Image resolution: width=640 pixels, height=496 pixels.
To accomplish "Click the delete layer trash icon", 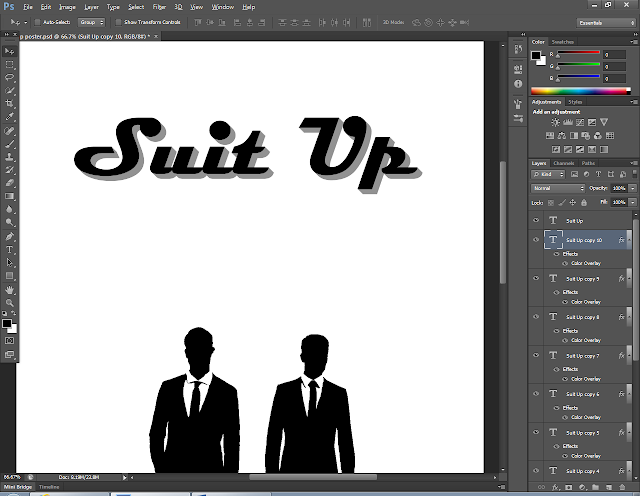I will point(622,487).
